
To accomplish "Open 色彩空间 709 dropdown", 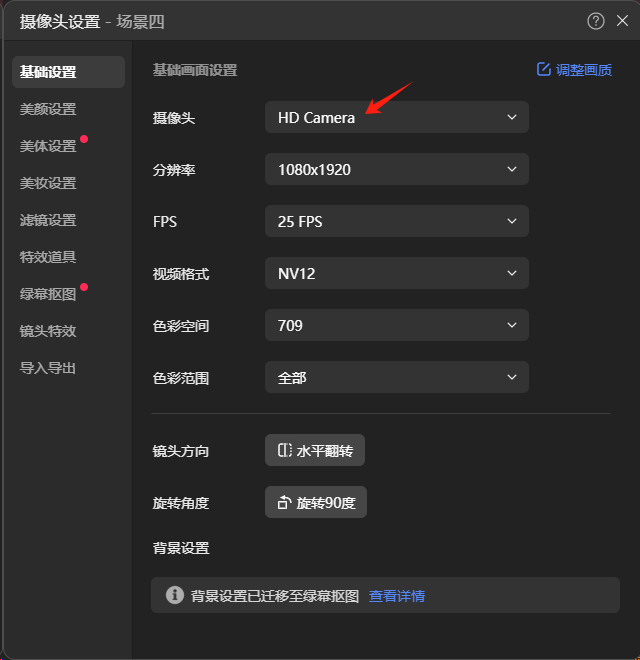I will [x=397, y=325].
